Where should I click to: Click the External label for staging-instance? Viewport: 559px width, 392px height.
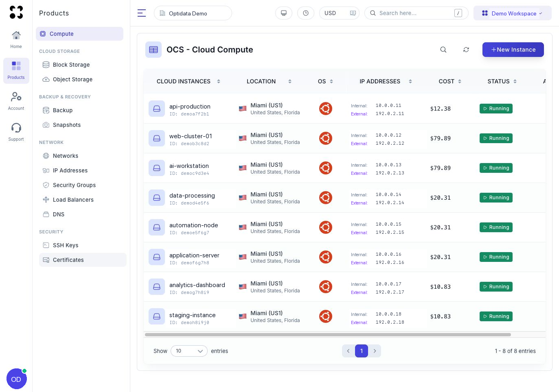click(x=359, y=322)
